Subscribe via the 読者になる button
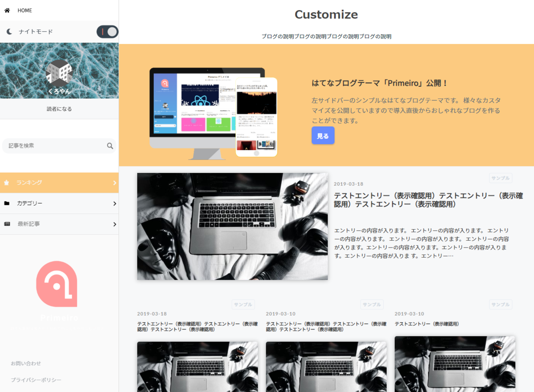 [x=59, y=109]
